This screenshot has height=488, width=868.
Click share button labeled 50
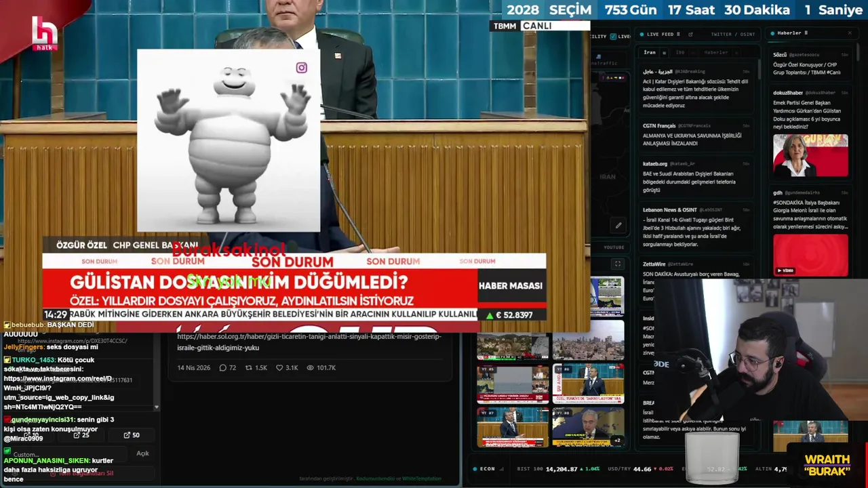[132, 435]
